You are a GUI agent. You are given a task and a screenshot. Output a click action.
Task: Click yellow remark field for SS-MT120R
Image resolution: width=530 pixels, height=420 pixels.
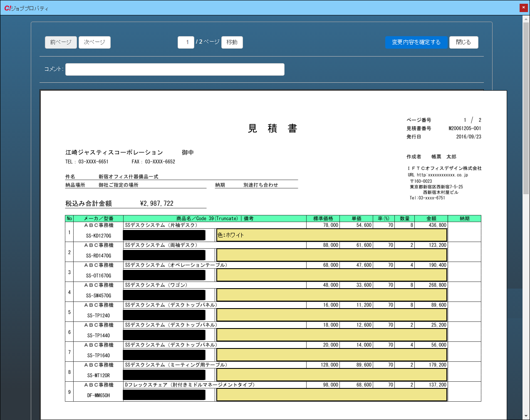[332, 375]
